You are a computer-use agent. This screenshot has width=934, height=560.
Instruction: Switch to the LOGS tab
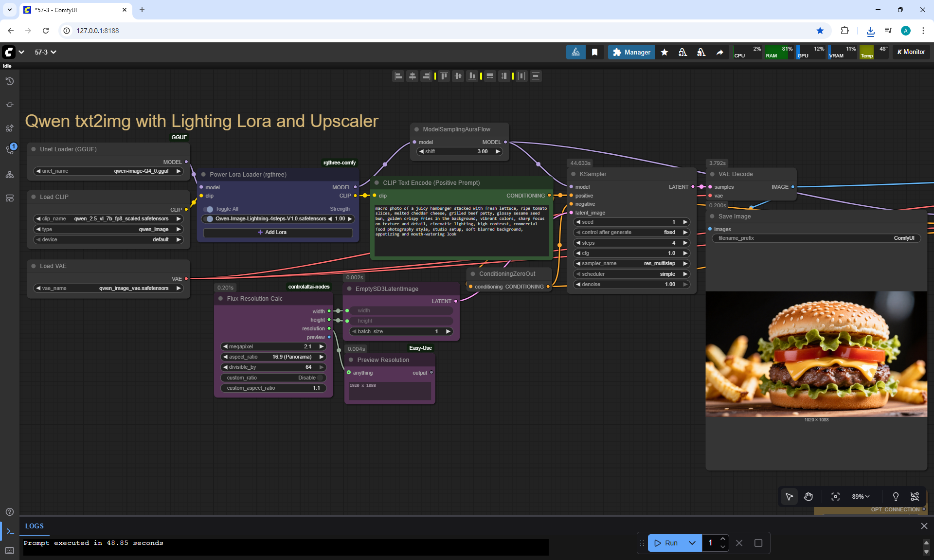point(35,526)
